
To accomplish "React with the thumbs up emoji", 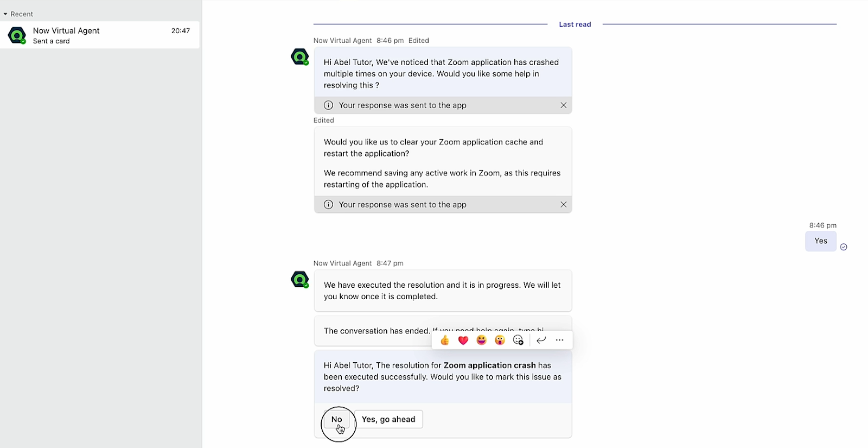I will pyautogui.click(x=445, y=340).
